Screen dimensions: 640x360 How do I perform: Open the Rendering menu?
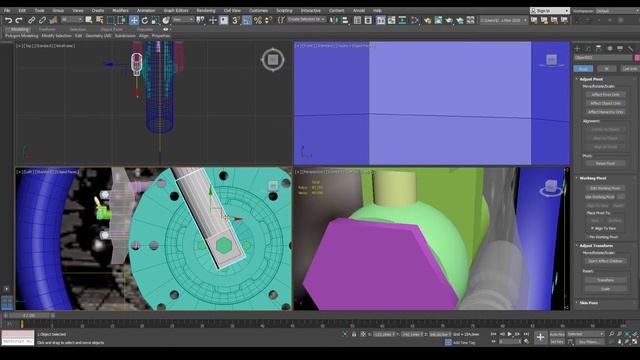pos(206,11)
